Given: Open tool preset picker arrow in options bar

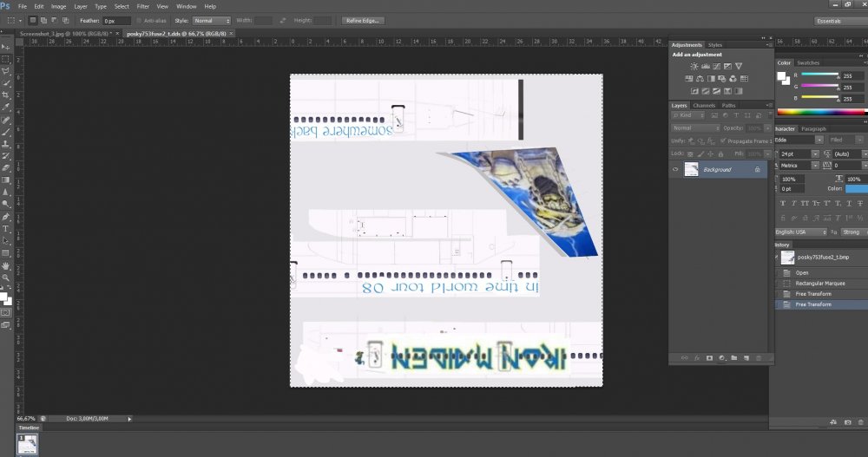Looking at the screenshot, I should click(20, 21).
